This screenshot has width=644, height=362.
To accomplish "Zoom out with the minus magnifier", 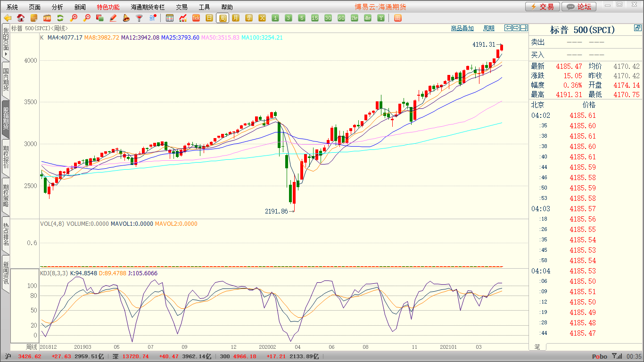I will pos(87,18).
